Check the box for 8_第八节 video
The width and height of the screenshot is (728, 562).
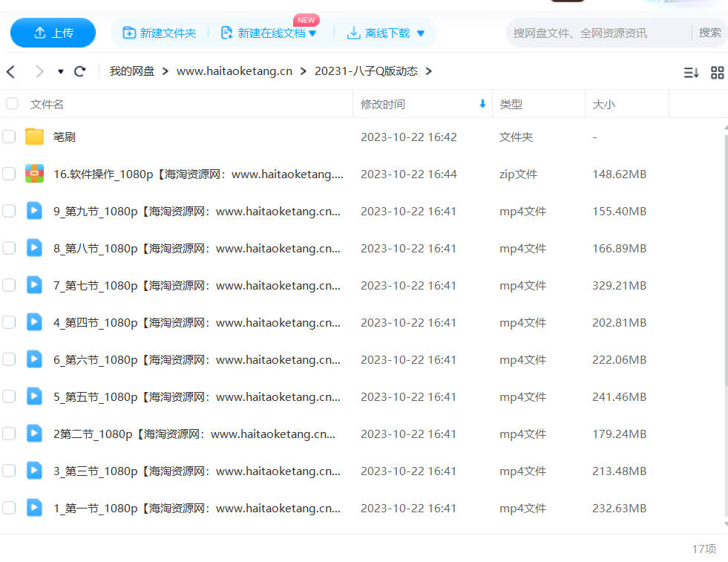[x=9, y=248]
